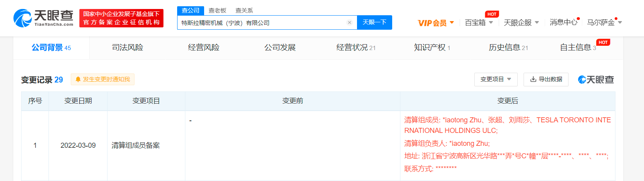Switch to the 公司背景 tab
This screenshot has height=181, width=644.
[51, 48]
